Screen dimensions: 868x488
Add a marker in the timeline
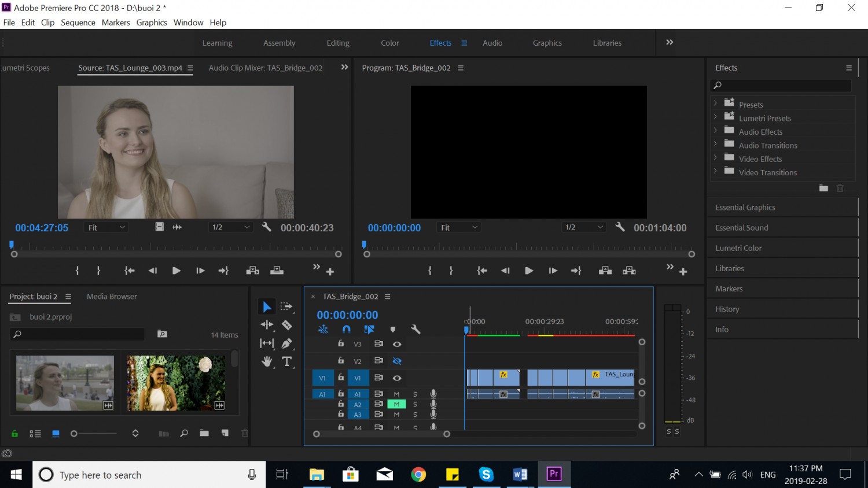(393, 330)
